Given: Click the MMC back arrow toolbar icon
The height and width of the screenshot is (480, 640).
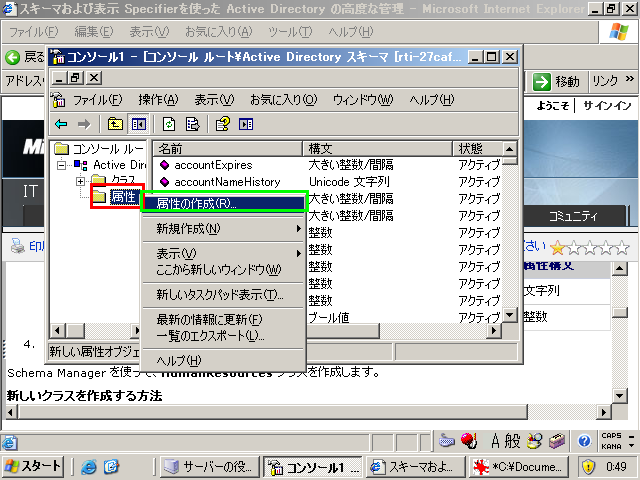Looking at the screenshot, I should (61, 124).
